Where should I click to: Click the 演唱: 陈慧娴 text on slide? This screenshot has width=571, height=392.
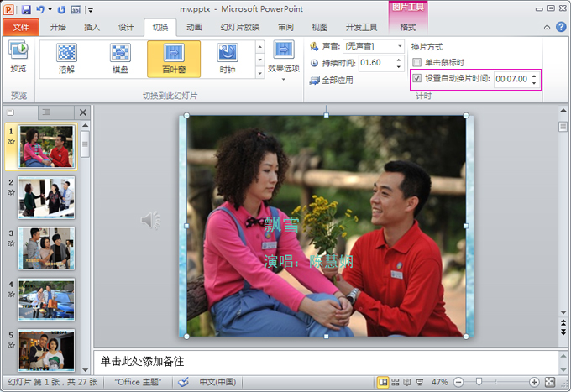[x=309, y=261]
